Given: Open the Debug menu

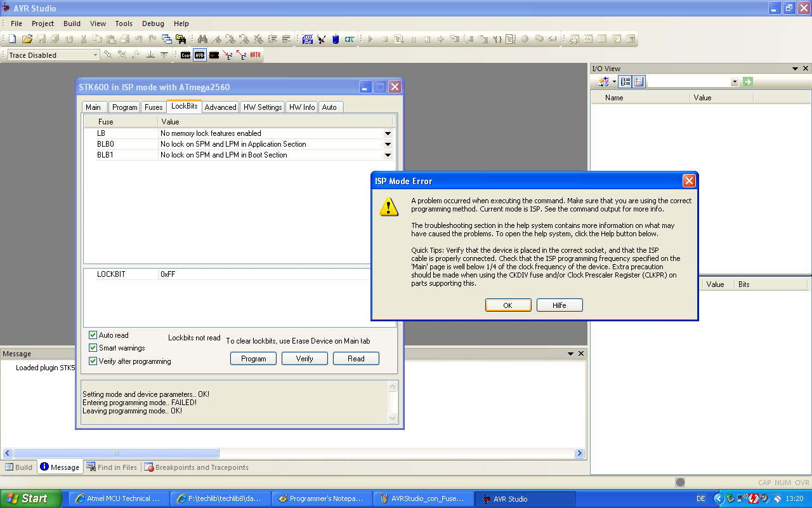Looking at the screenshot, I should 153,23.
